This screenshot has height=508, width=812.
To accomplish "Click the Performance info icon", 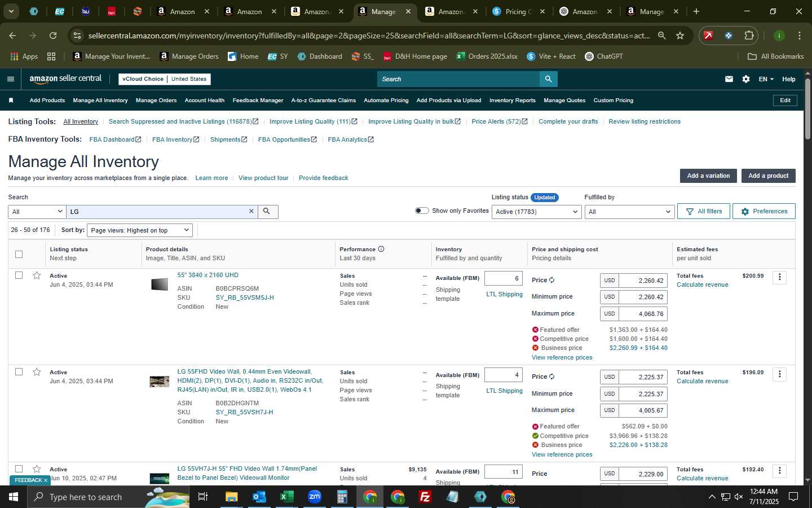I will [381, 249].
